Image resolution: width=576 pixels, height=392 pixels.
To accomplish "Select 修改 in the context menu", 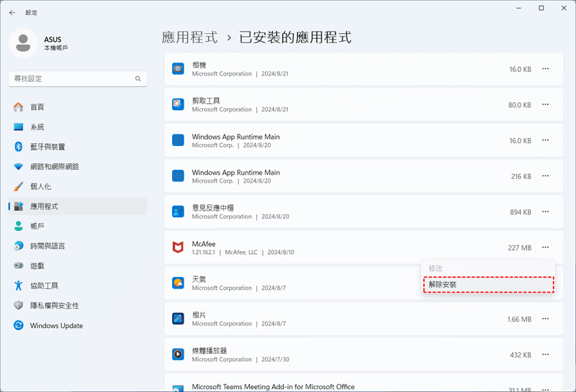I will [x=436, y=268].
